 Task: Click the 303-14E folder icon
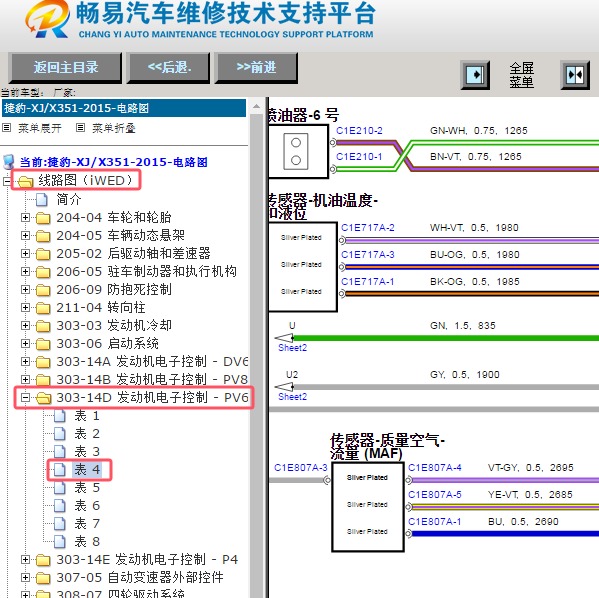click(43, 560)
